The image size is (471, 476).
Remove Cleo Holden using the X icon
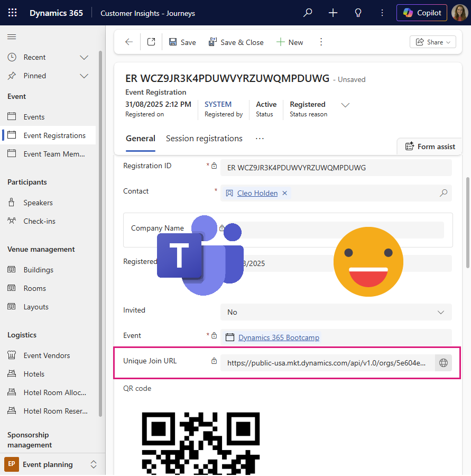[x=284, y=193]
